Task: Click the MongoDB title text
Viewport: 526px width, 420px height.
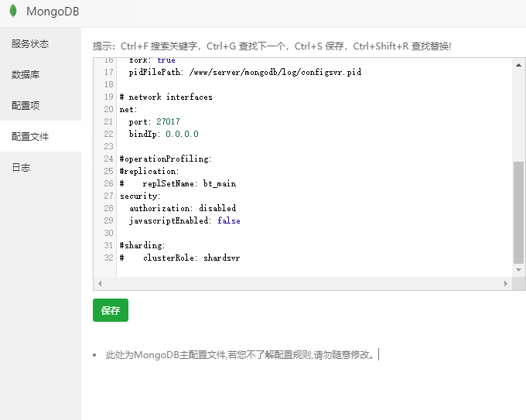Action: pyautogui.click(x=53, y=12)
